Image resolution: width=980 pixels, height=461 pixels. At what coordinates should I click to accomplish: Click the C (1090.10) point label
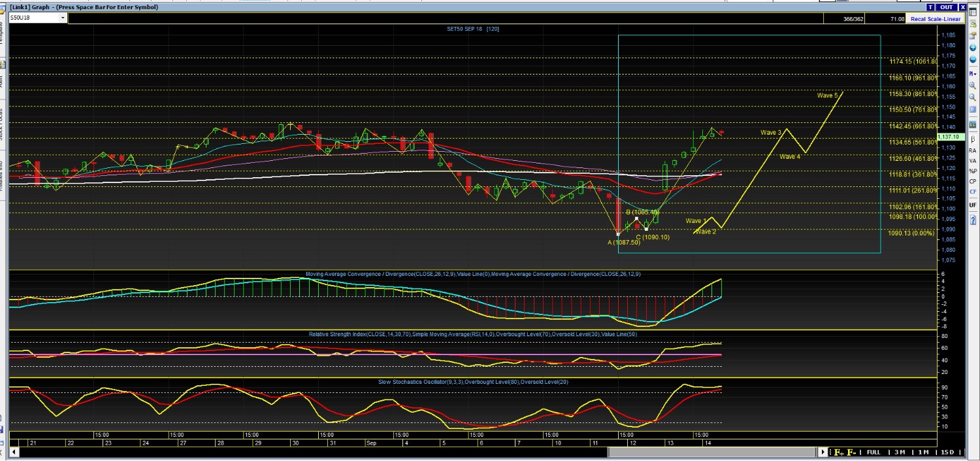(653, 237)
